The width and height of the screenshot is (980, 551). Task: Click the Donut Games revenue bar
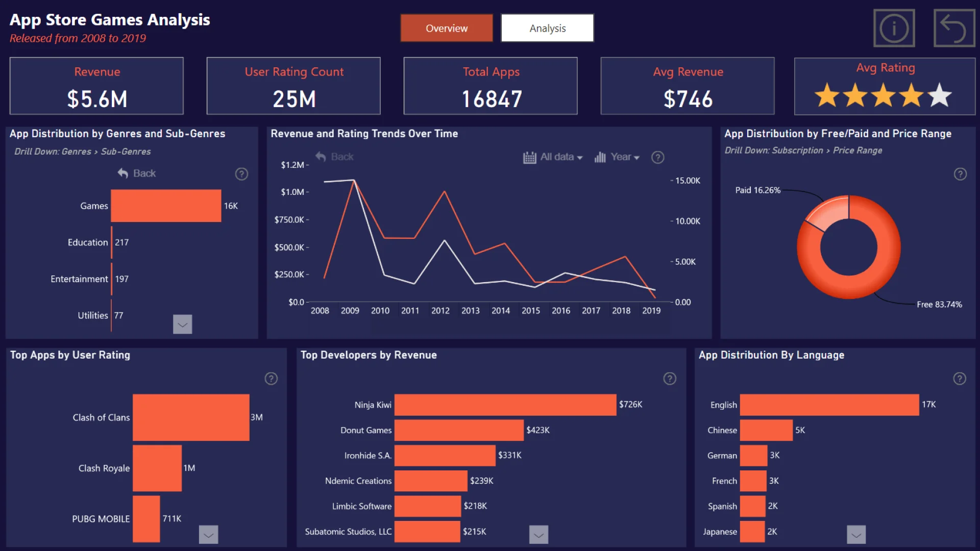click(459, 430)
